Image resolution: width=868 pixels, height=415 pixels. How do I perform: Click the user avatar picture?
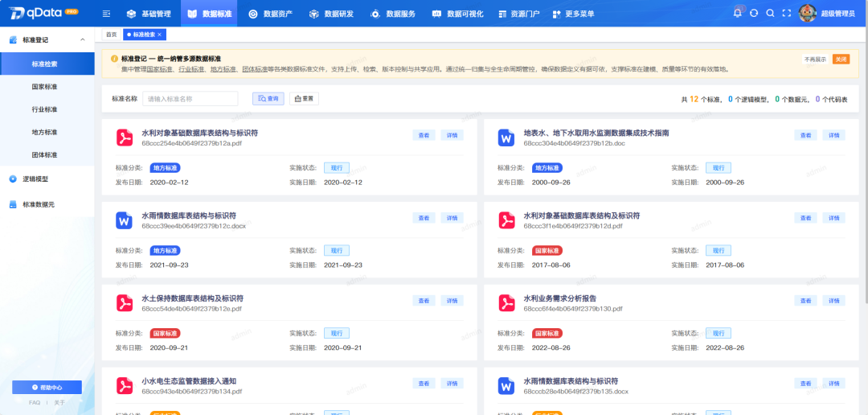coord(808,14)
